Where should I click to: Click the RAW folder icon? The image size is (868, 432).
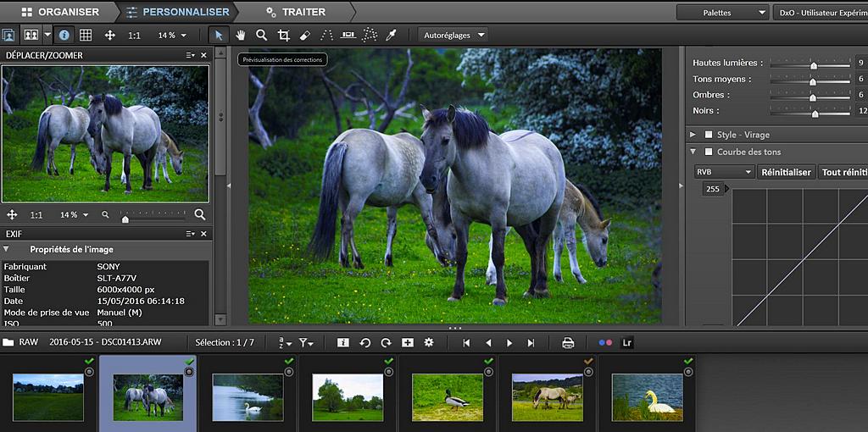tap(8, 342)
